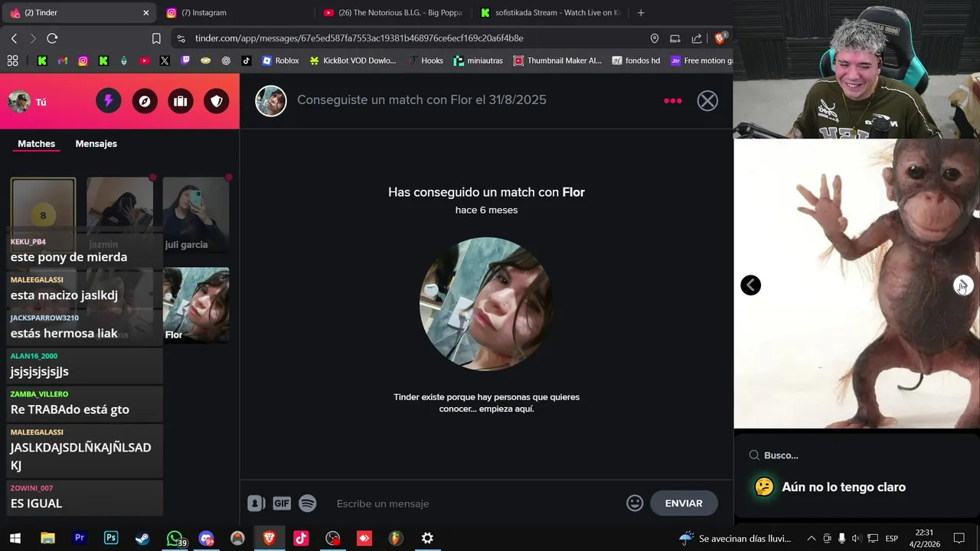Open Steam from the taskbar

pyautogui.click(x=142, y=538)
